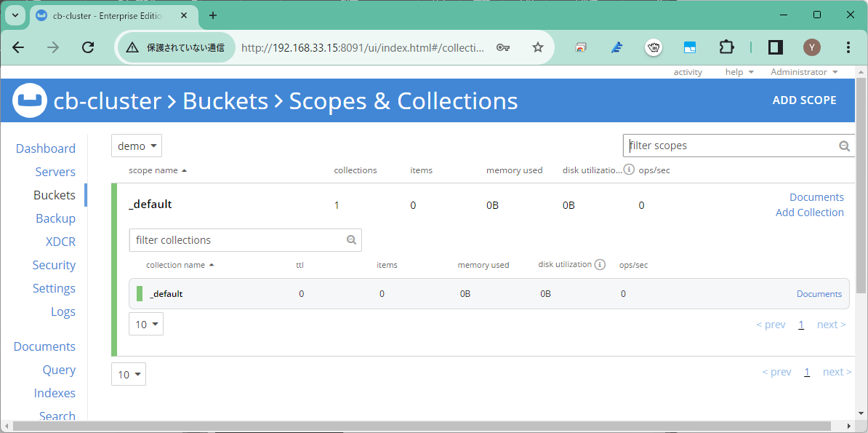This screenshot has width=868, height=433.
Task: Reload the current browser page
Action: coord(88,48)
